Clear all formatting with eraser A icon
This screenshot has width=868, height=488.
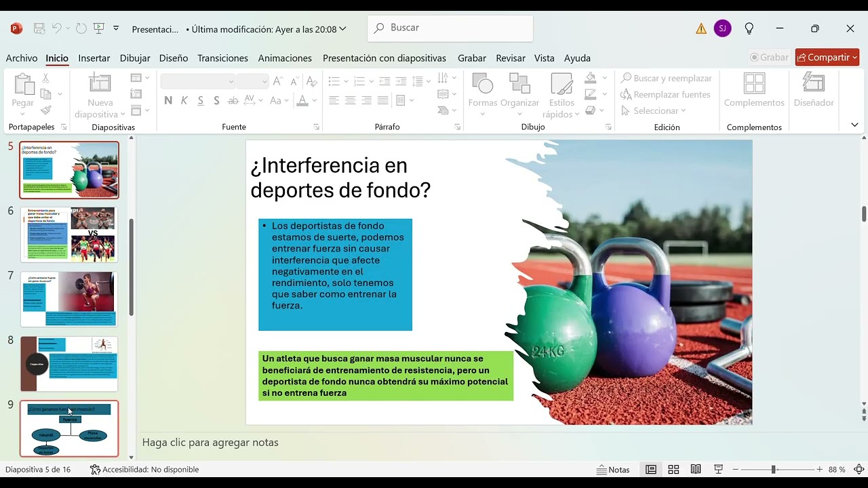311,81
